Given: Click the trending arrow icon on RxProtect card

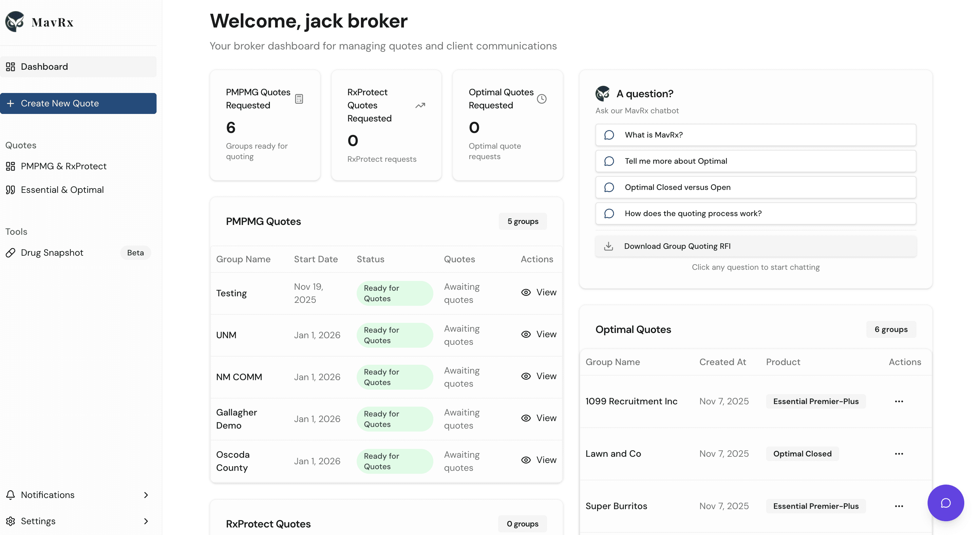Looking at the screenshot, I should click(420, 105).
